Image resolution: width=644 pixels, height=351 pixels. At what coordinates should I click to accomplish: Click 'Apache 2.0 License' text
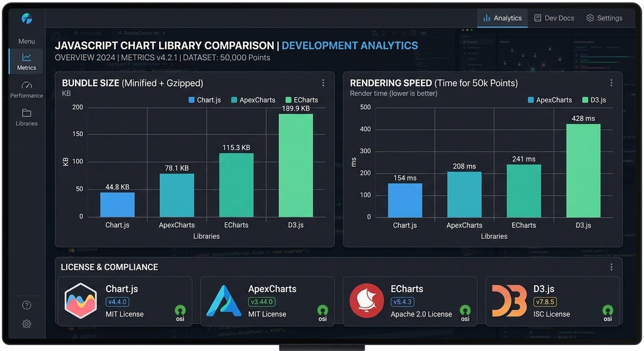[422, 314]
